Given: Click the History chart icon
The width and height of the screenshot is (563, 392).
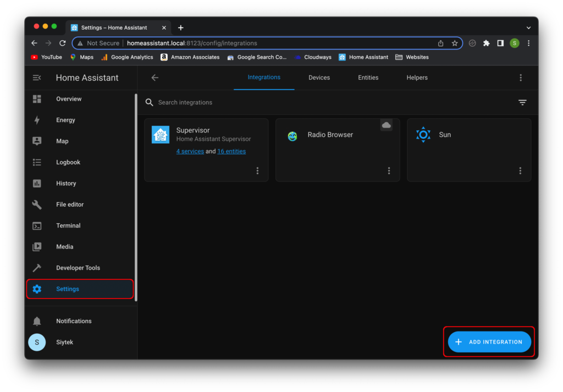Looking at the screenshot, I should pos(37,184).
